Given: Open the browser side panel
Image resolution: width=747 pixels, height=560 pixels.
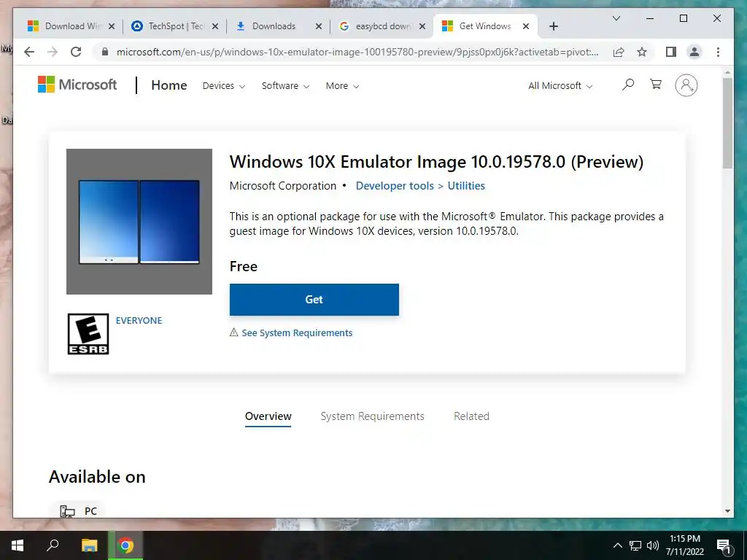Looking at the screenshot, I should [671, 52].
